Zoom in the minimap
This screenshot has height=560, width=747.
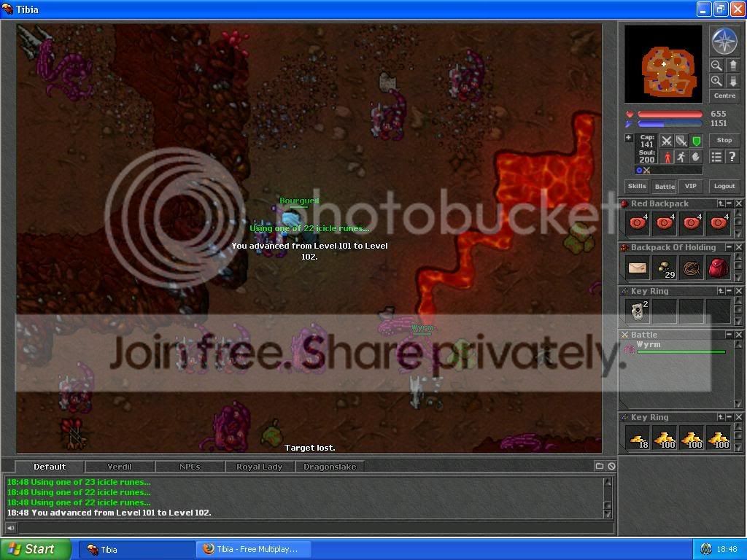[x=716, y=81]
